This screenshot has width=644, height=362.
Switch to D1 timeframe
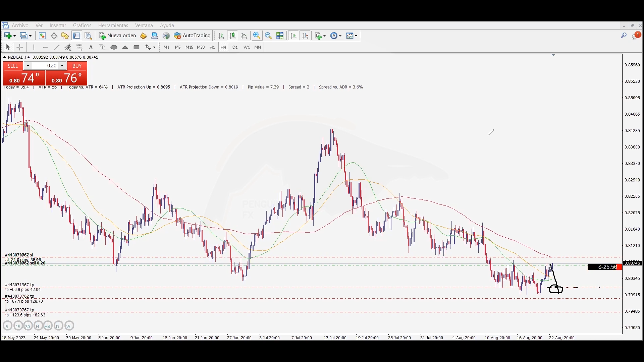click(235, 47)
